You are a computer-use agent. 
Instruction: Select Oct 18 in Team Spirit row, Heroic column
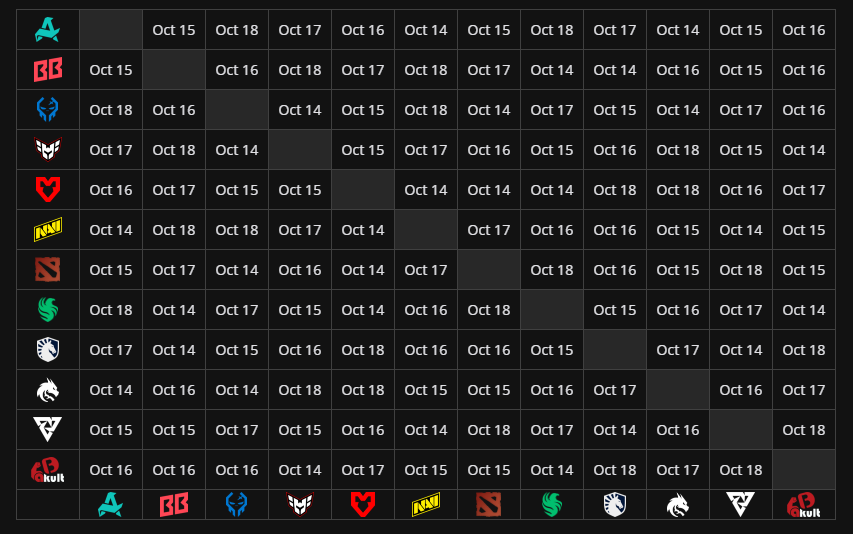pos(300,389)
